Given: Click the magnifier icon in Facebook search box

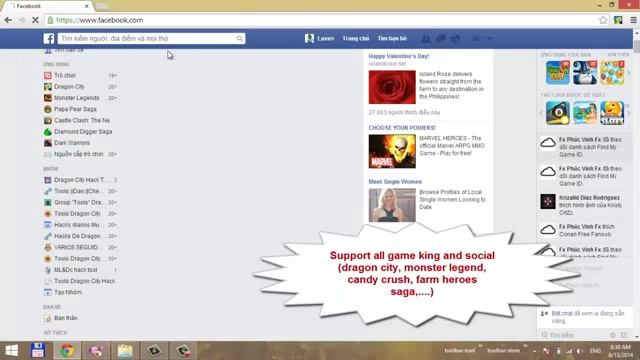Looking at the screenshot, I should 240,38.
